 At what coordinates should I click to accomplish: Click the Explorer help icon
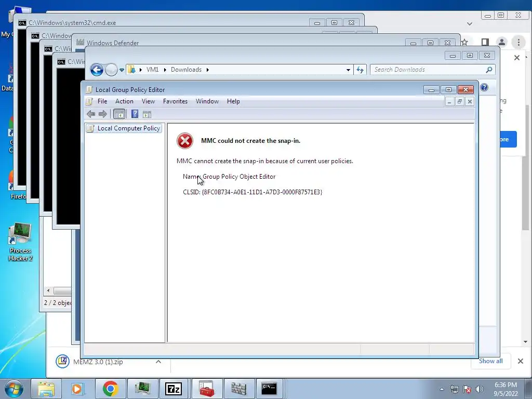pyautogui.click(x=484, y=87)
